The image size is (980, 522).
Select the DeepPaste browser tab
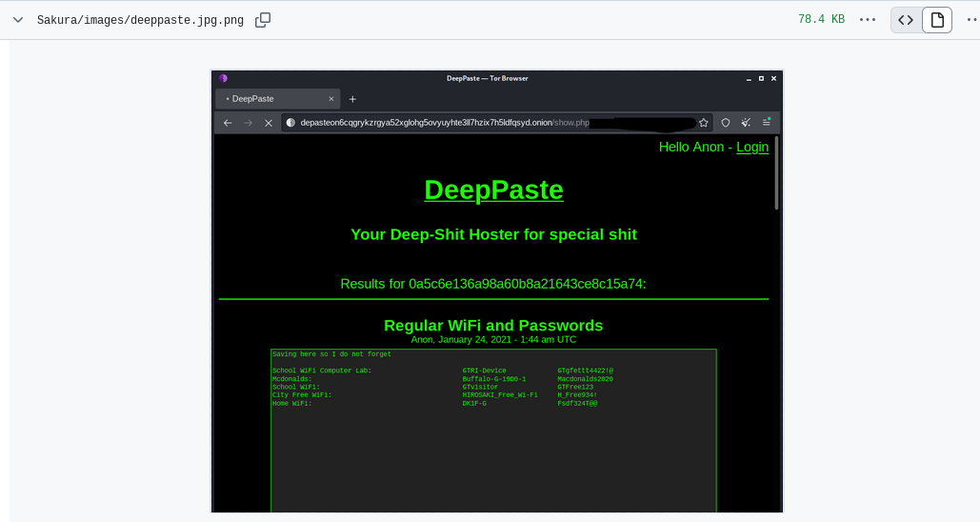(277, 99)
